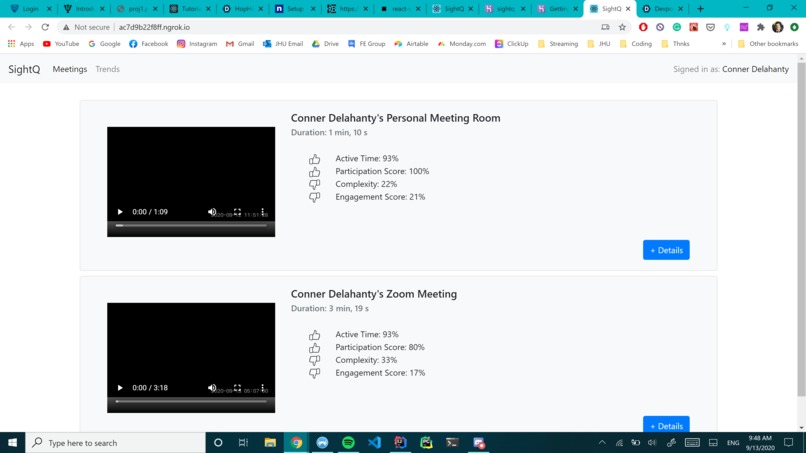This screenshot has height=453, width=806.
Task: Click the Engagement Score 17% thumbs-down icon
Action: click(315, 373)
